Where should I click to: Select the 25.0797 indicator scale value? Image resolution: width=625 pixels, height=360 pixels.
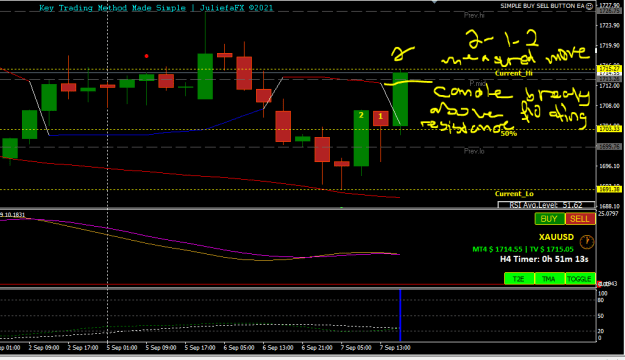[x=608, y=214]
